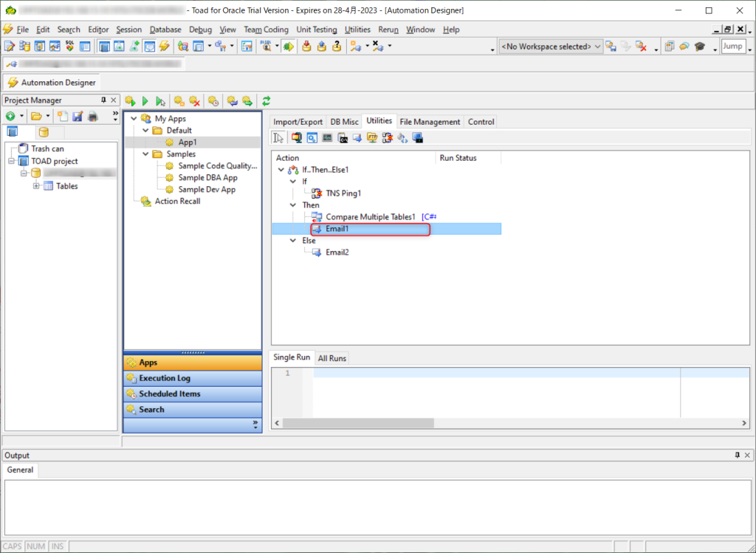Click the printer icon in Project Manager toolbar
The image size is (756, 553).
coord(93,116)
